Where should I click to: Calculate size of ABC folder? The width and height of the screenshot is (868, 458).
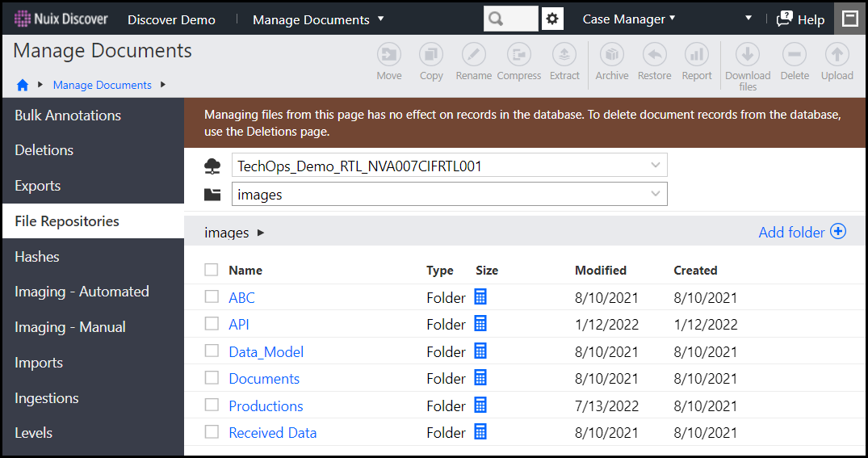(x=480, y=296)
